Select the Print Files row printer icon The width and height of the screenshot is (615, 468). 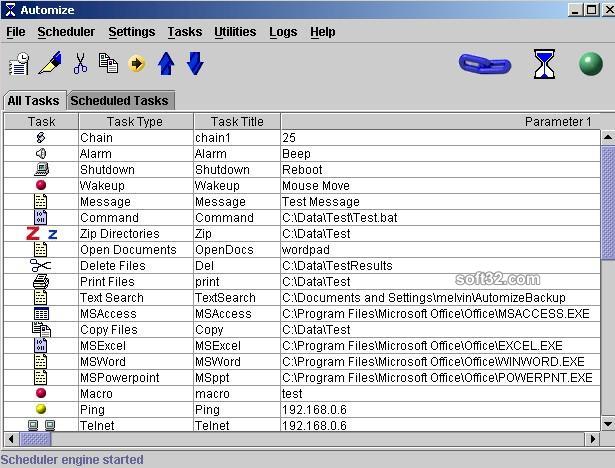[x=41, y=281]
